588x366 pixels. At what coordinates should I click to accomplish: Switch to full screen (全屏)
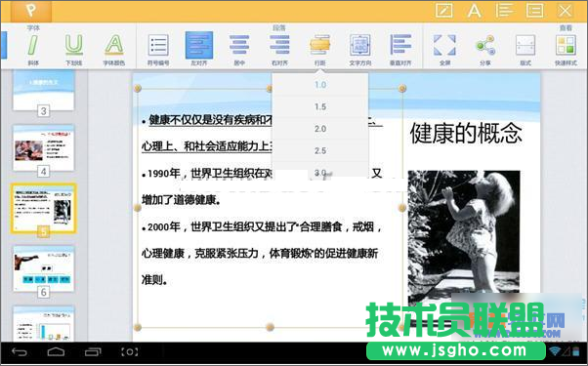(444, 49)
